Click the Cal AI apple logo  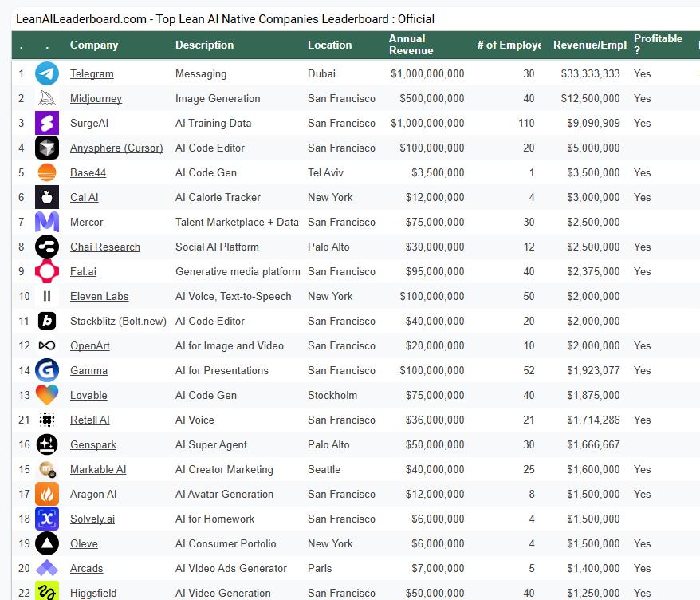tap(47, 197)
